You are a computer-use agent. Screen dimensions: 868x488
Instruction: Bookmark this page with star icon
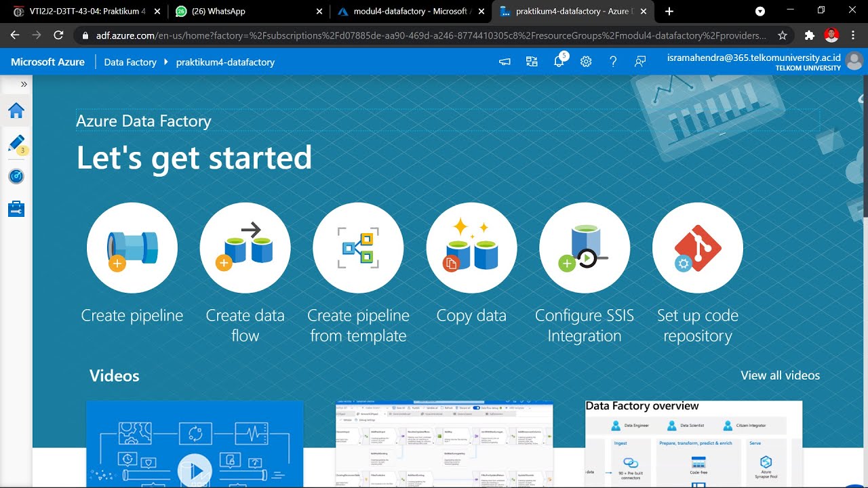click(x=783, y=35)
